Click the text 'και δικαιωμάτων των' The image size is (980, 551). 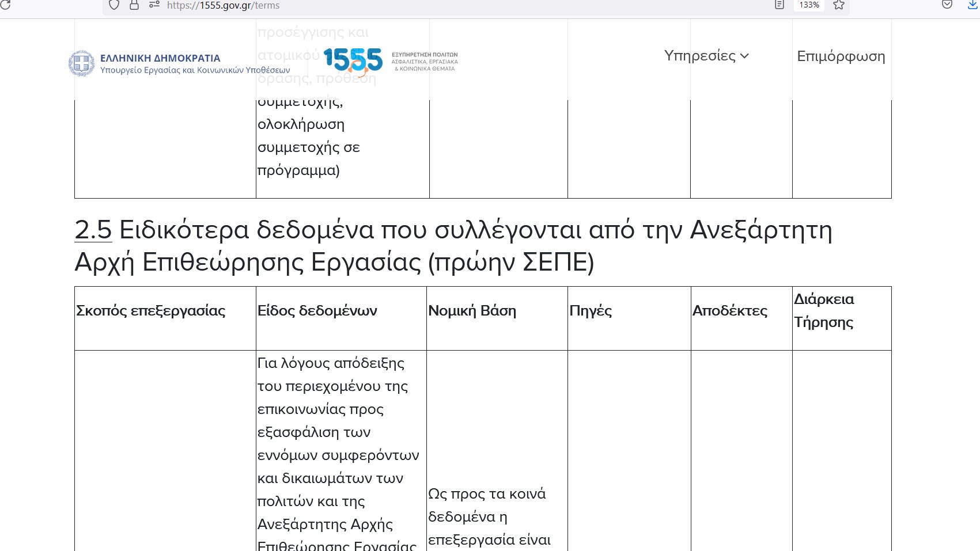[x=330, y=478]
